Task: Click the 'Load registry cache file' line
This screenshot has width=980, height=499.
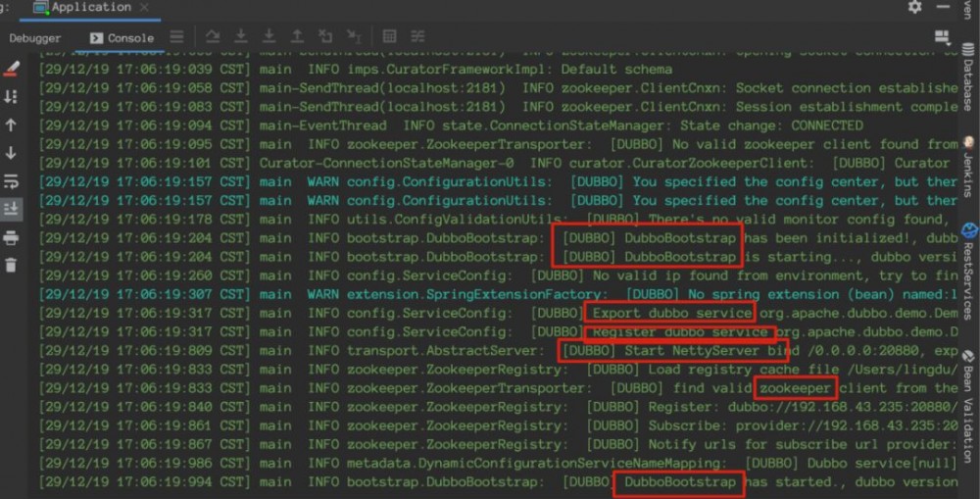Action: [x=498, y=369]
